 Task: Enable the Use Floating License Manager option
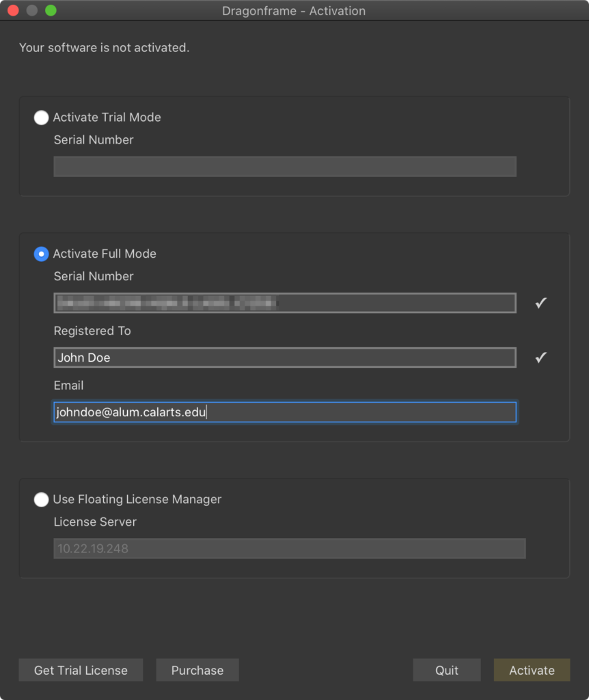[41, 500]
